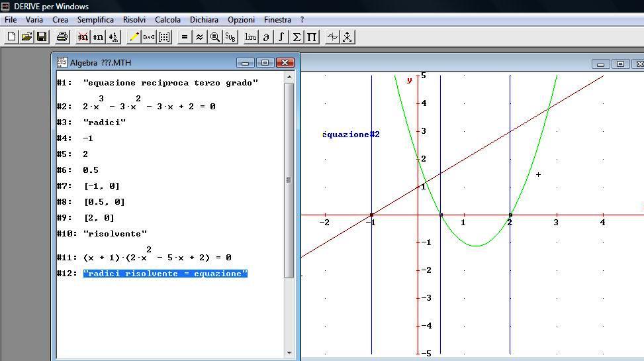Open the Semplifica menu

[95, 20]
